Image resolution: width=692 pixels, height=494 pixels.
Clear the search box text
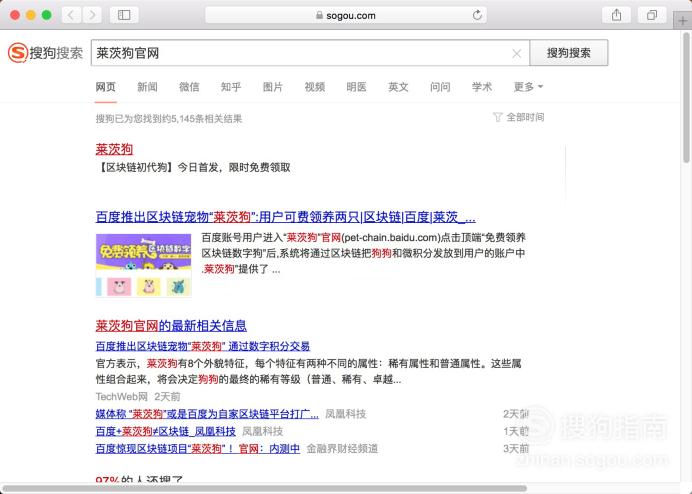point(516,53)
